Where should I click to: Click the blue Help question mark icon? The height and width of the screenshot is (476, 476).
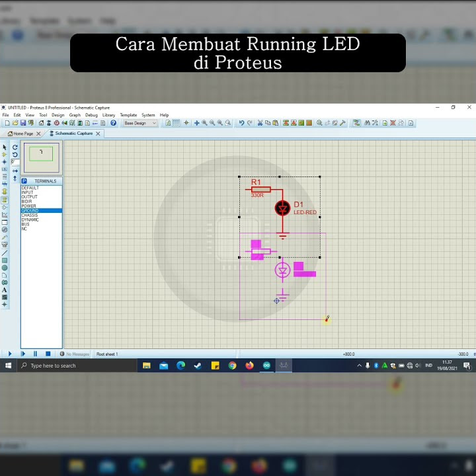pyautogui.click(x=113, y=123)
